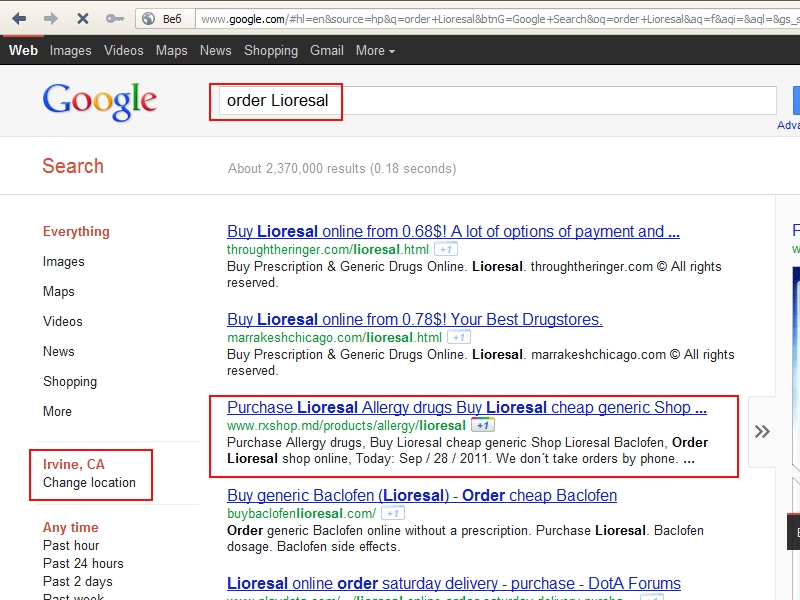Click the www.rxshop.md/products/allergy/lioresal URL text

point(346,426)
